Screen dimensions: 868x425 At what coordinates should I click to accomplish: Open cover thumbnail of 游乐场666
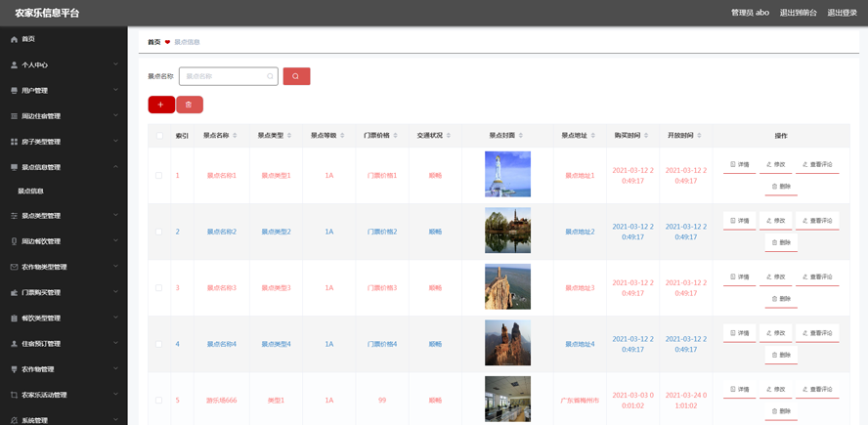tap(507, 399)
